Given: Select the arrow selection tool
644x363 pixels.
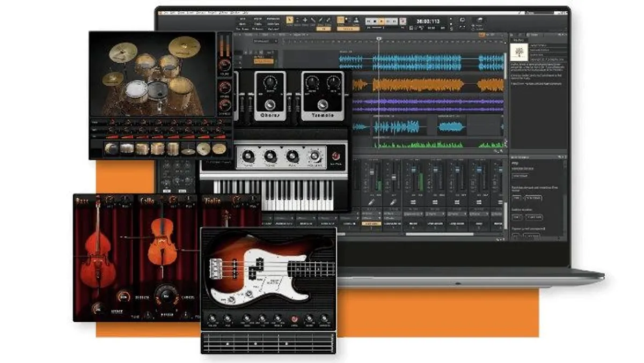Looking at the screenshot, I should click(x=289, y=20).
